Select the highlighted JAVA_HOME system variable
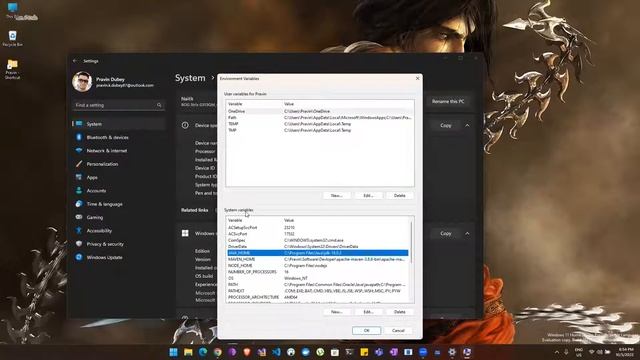This screenshot has height=360, width=640. pos(318,253)
